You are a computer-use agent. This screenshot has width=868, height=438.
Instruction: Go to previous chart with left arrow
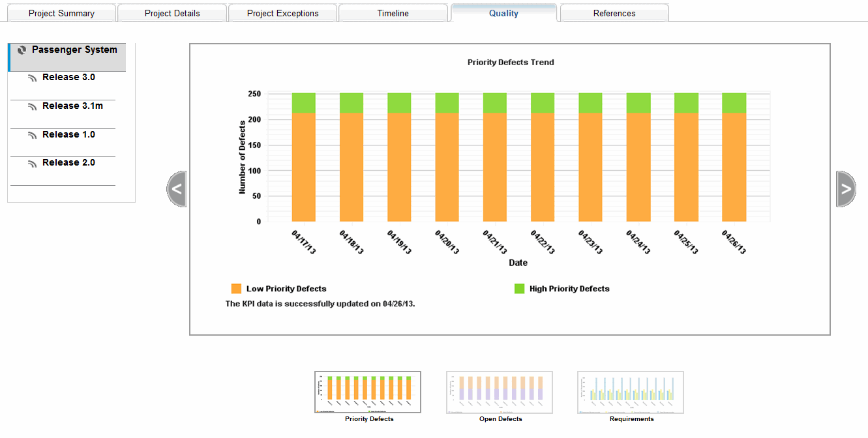177,189
